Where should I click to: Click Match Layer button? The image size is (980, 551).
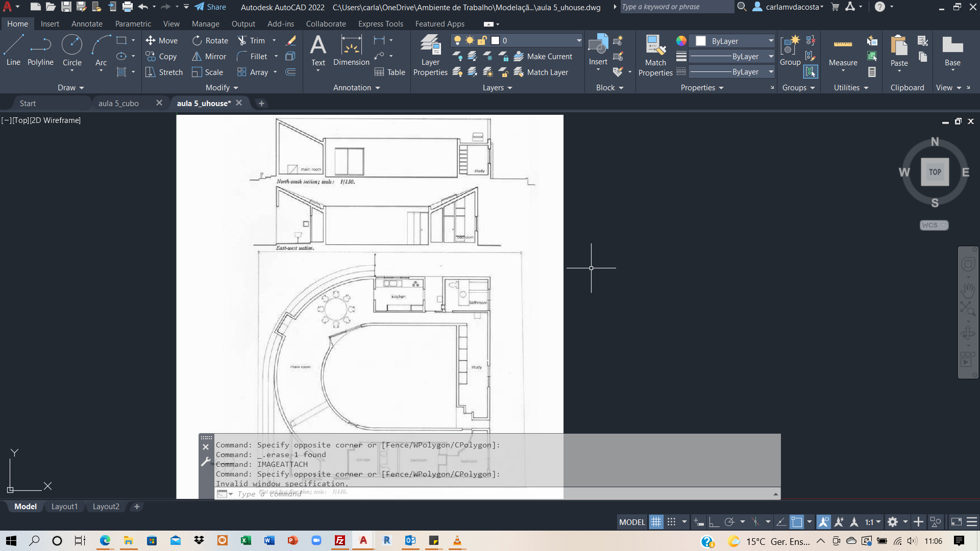[541, 72]
